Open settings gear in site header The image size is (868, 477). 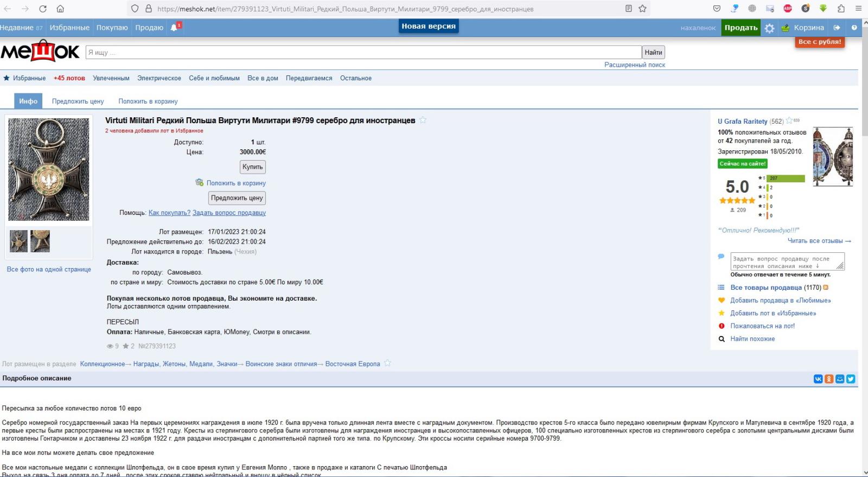(x=769, y=28)
